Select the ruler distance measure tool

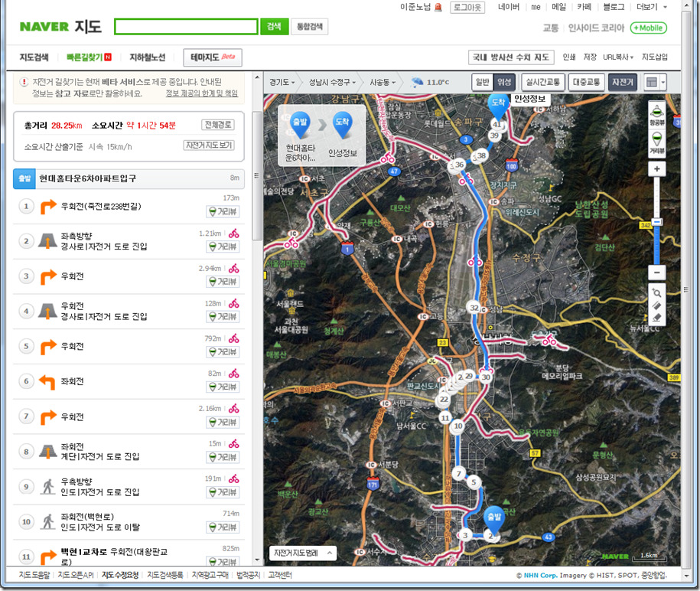pos(656,305)
